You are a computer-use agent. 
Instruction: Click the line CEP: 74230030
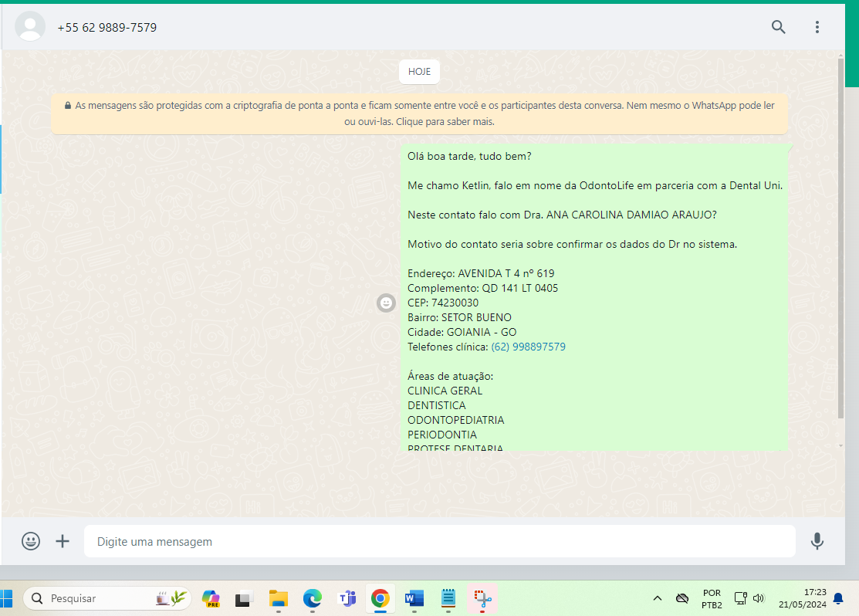point(443,303)
